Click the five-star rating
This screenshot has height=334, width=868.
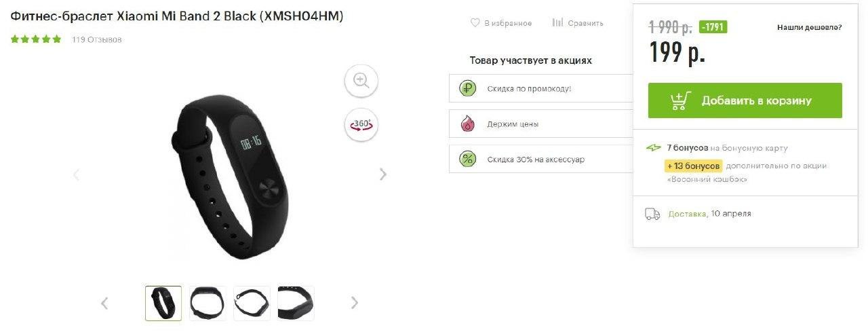coord(36,39)
